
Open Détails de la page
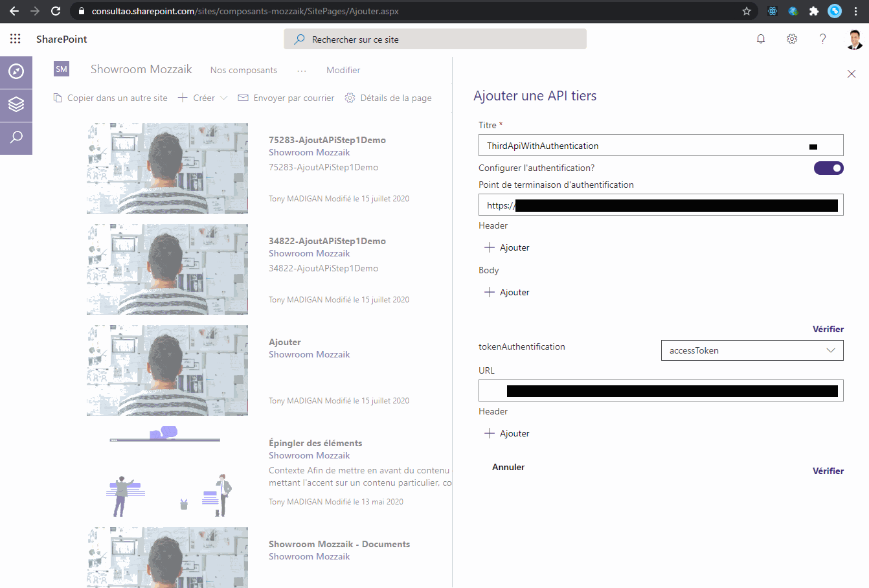[x=388, y=98]
